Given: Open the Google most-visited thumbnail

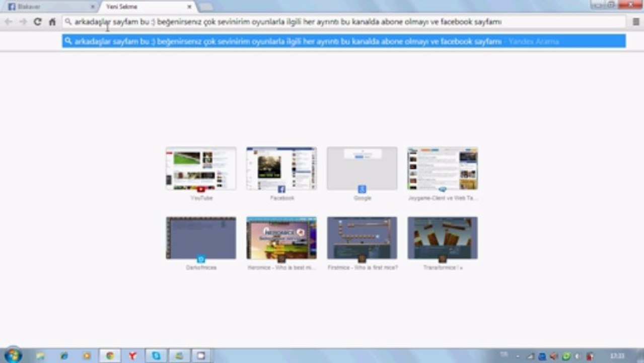Looking at the screenshot, I should click(362, 168).
